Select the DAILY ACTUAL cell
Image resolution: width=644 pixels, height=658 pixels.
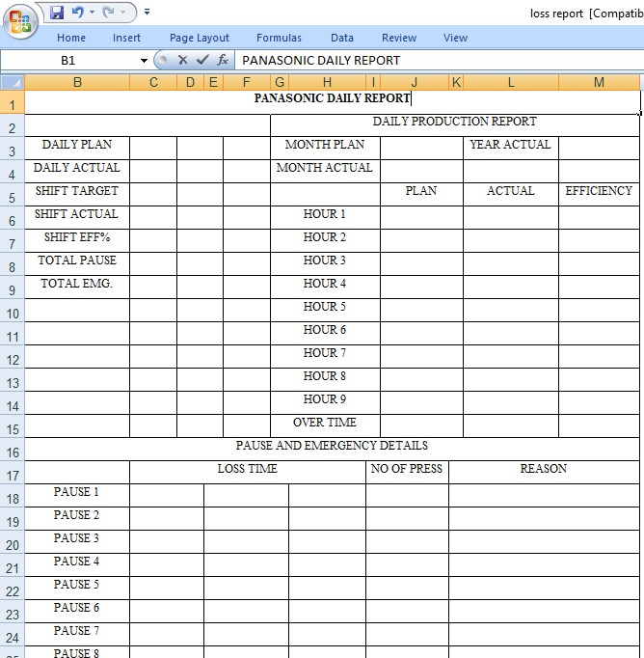click(x=77, y=171)
